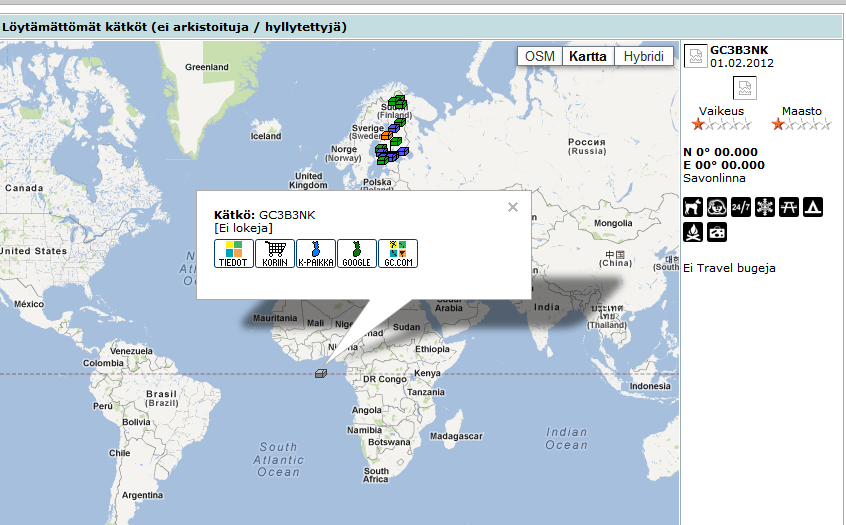The width and height of the screenshot is (846, 525).
Task: Click the winter snowflake attribute icon
Action: click(x=765, y=207)
